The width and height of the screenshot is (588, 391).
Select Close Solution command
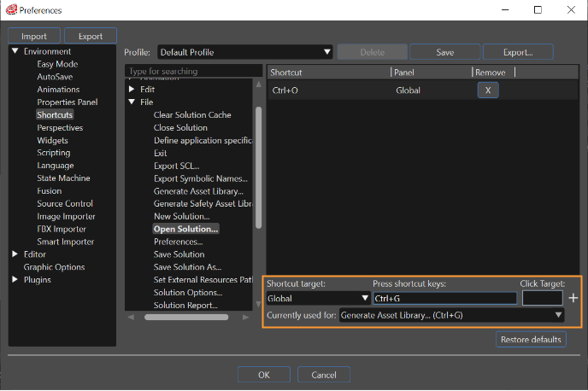180,128
